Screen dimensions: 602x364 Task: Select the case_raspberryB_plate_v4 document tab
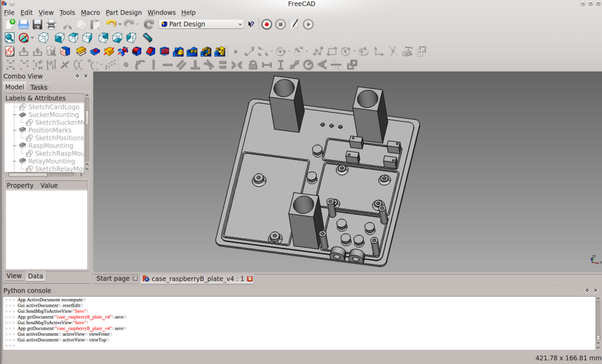point(197,279)
